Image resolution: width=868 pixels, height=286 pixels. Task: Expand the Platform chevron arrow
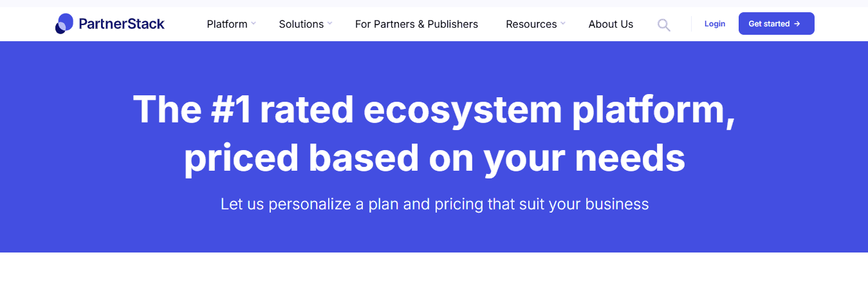click(254, 23)
